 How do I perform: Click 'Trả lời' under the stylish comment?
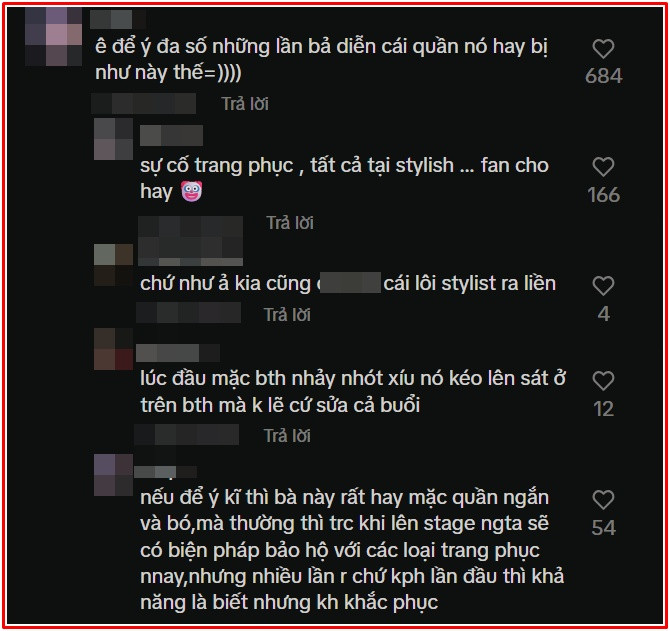tap(290, 223)
